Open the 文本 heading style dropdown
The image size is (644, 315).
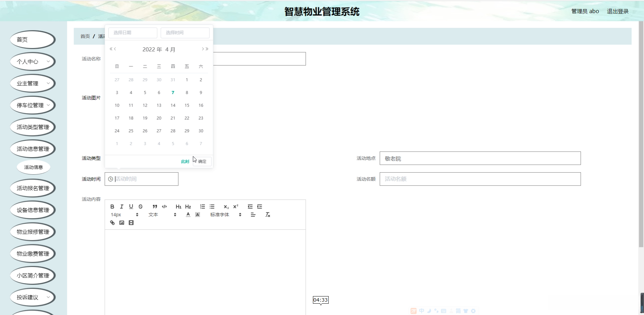[x=162, y=215]
